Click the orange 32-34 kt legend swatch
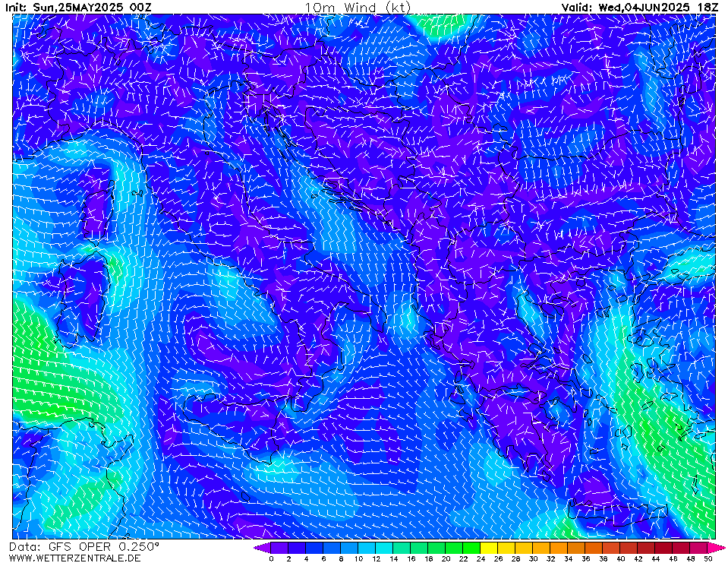This screenshot has height=563, width=728. tap(559, 548)
